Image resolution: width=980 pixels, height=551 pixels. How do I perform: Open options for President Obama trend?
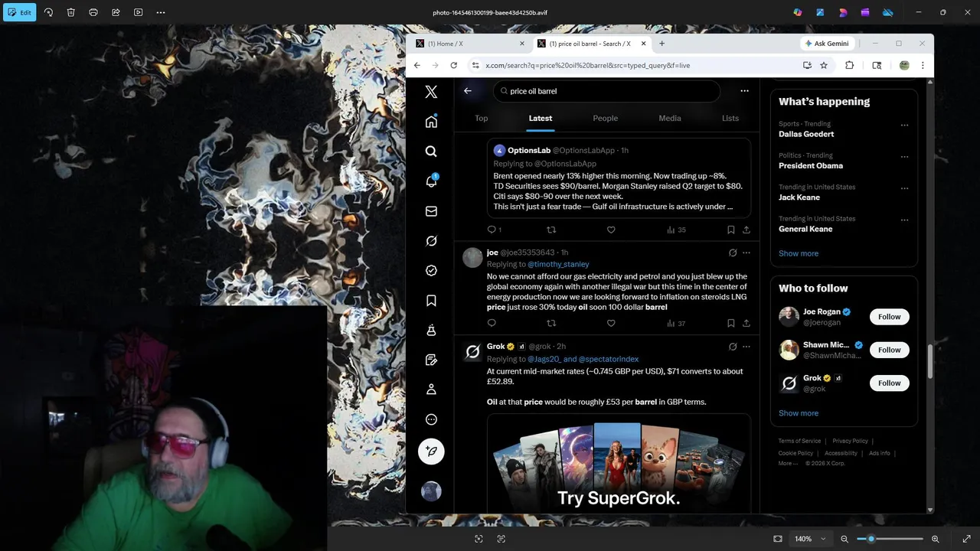[x=904, y=157]
